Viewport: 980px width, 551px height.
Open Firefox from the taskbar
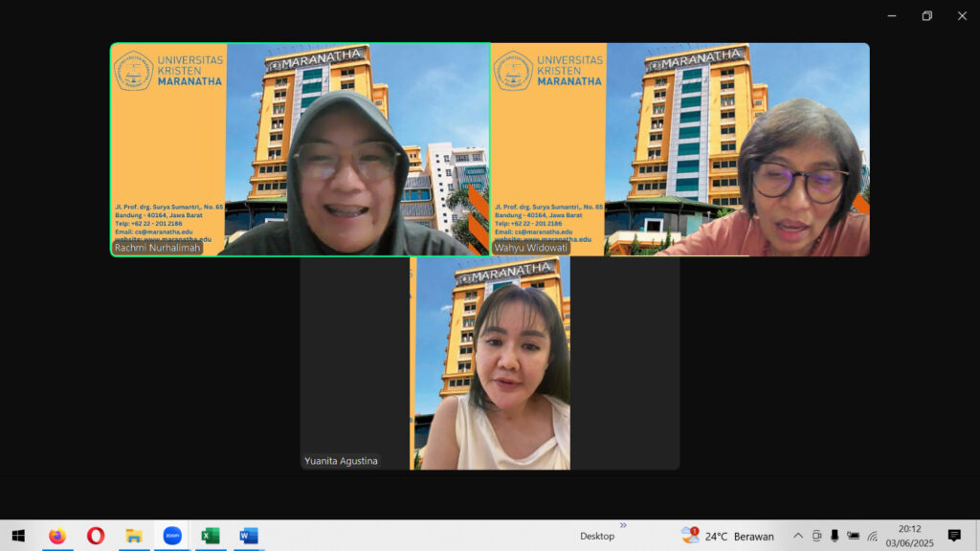click(57, 536)
